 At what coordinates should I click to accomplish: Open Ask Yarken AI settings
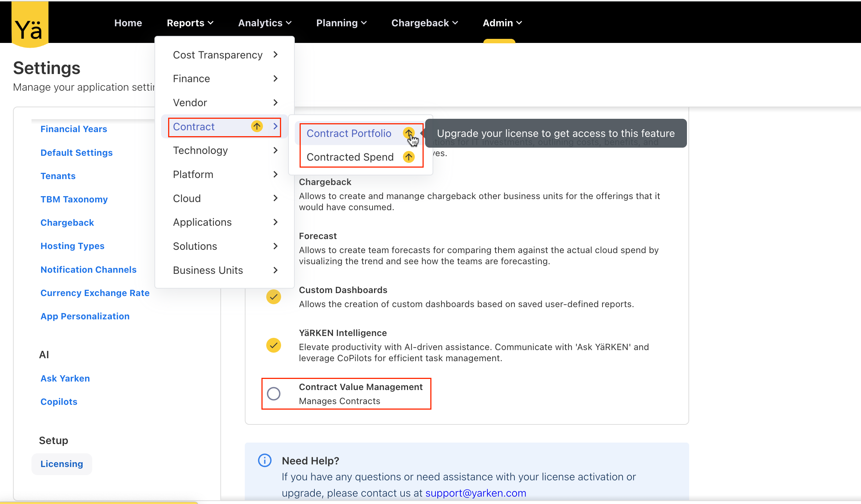click(x=65, y=378)
